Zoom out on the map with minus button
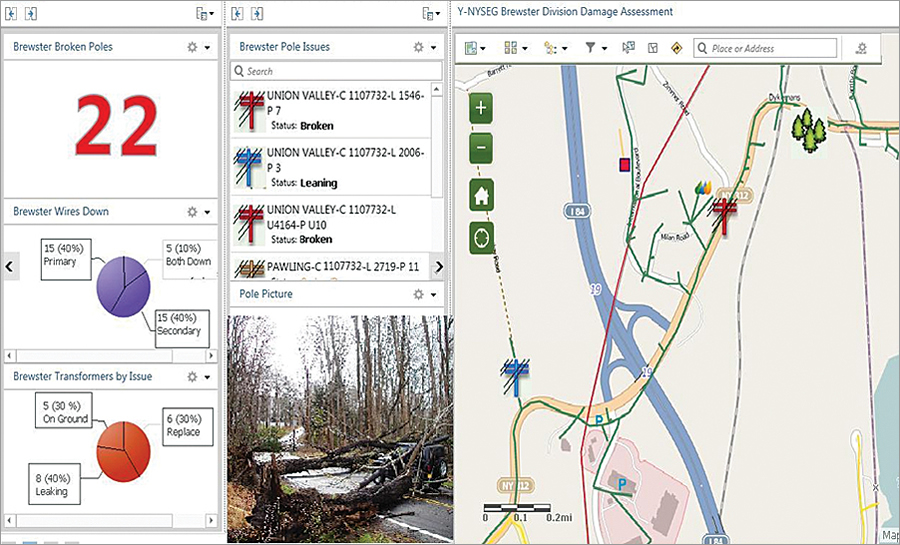The image size is (900, 545). [x=481, y=149]
